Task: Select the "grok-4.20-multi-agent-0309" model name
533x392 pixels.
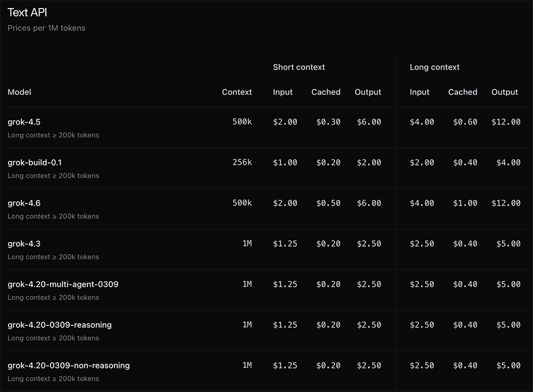Action: [x=63, y=284]
